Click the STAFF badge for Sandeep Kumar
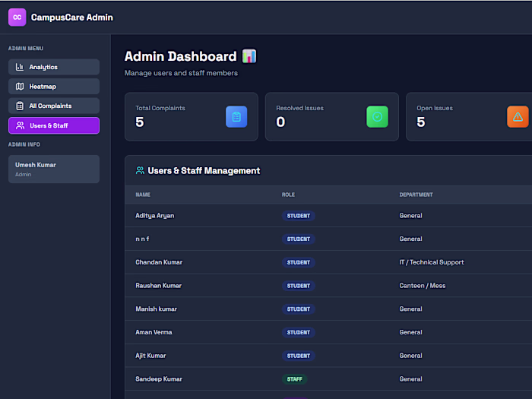Screen dimensions: 532x399 coord(295,379)
